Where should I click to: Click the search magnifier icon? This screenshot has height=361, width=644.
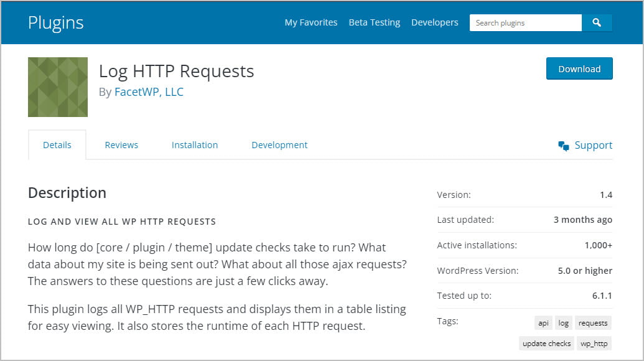pos(597,22)
